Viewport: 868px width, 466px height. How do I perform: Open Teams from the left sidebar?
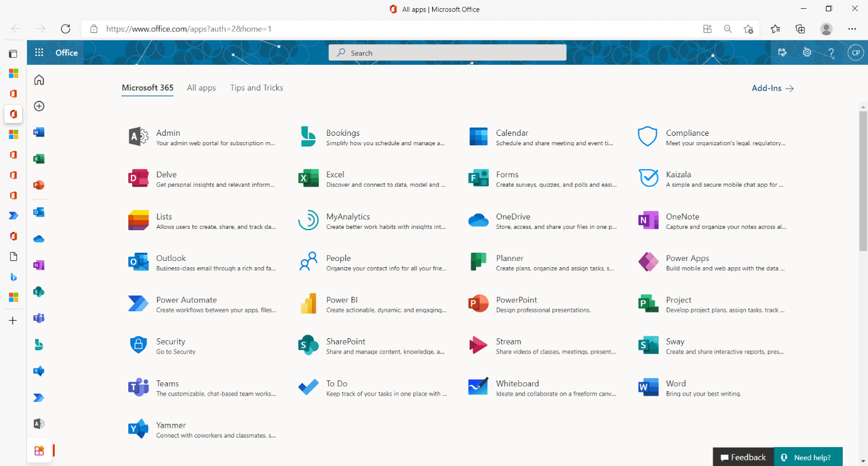coord(39,318)
